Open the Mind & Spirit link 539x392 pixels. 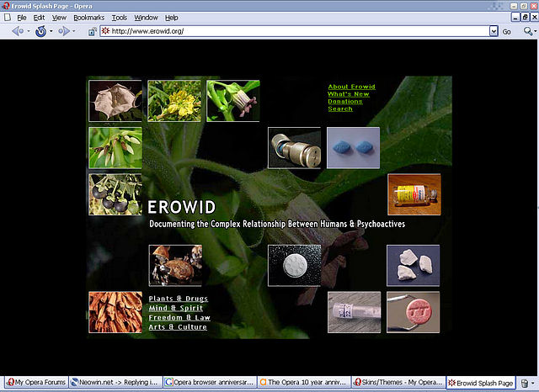[x=176, y=308]
